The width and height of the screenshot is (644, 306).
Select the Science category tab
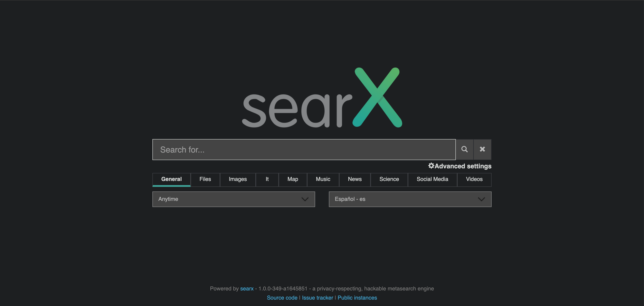click(389, 180)
